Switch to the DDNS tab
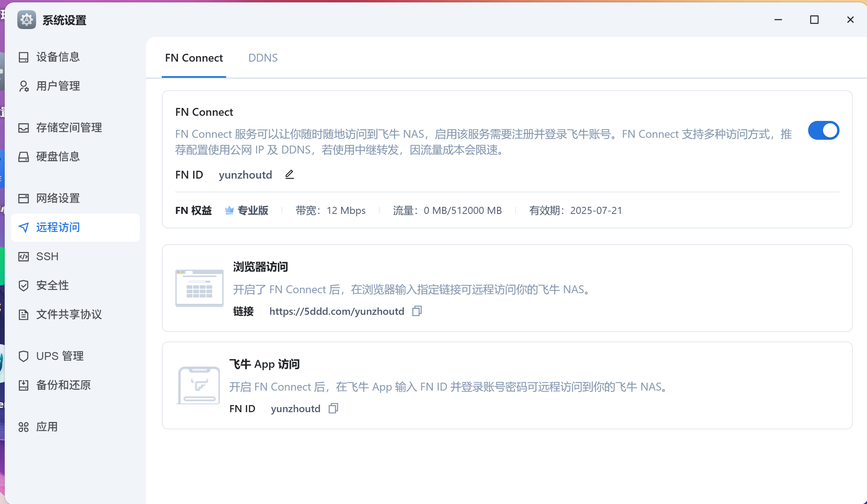The height and width of the screenshot is (504, 867). click(263, 58)
